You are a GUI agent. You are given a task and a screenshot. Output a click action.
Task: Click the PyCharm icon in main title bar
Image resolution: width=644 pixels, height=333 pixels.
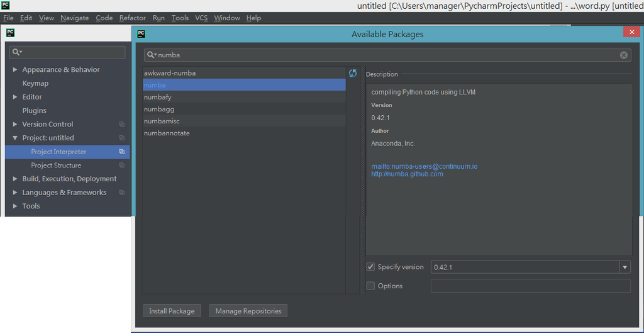pos(5,6)
